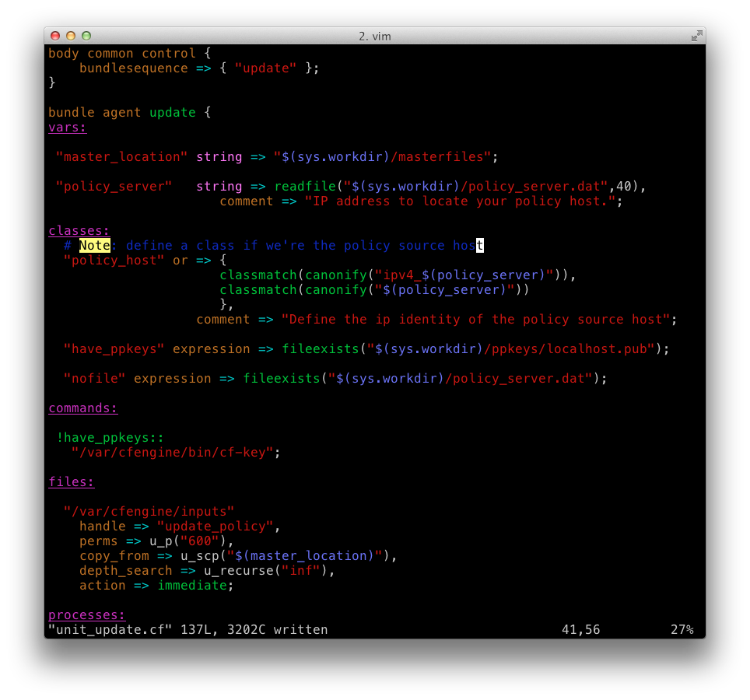Place cursor on "have_ppkeys" expression string
This screenshot has width=750, height=700.
(x=114, y=349)
